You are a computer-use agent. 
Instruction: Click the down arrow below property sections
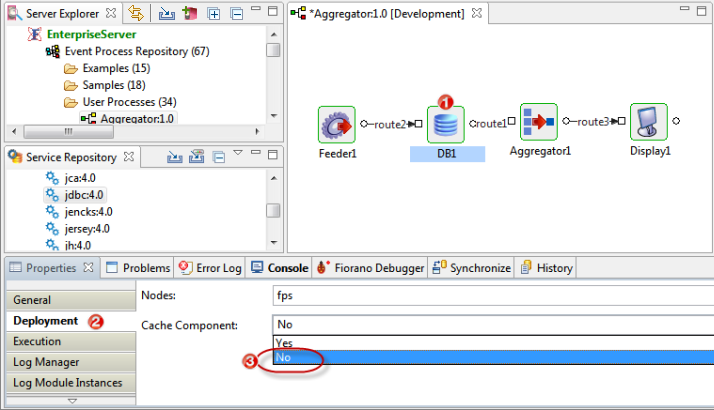point(72,401)
